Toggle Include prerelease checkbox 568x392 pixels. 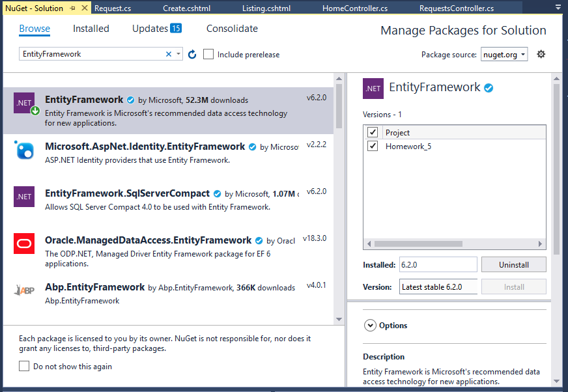(x=208, y=54)
